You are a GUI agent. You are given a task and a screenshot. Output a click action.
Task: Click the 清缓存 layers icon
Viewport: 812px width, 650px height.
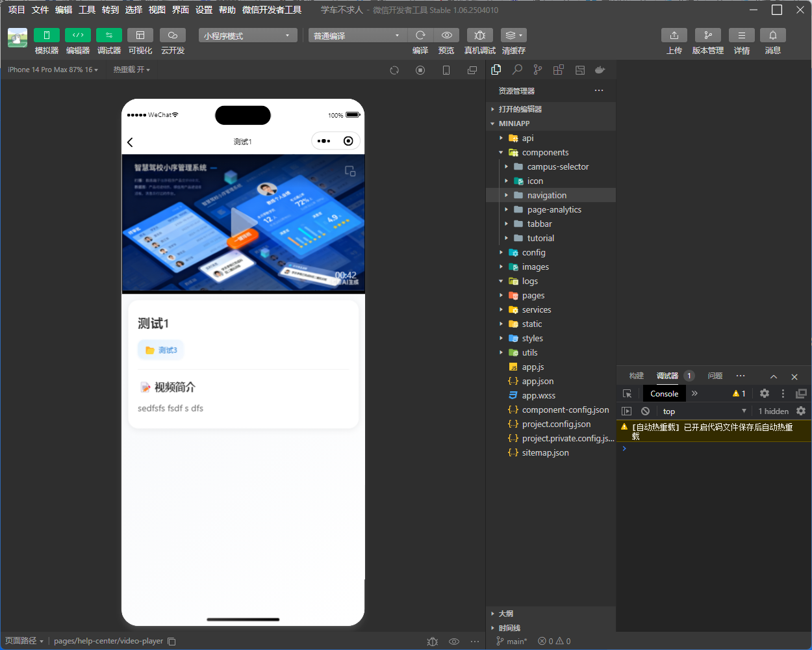[513, 35]
